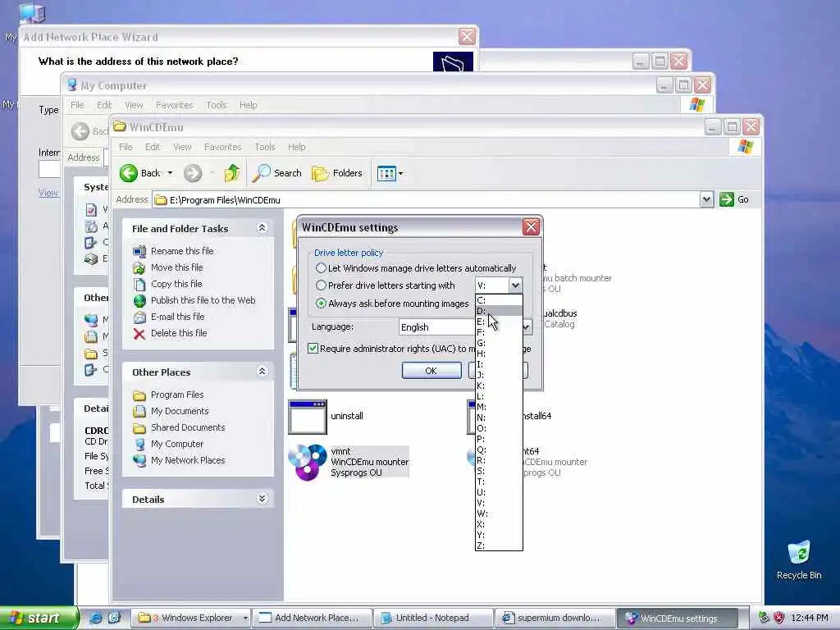Screen dimensions: 840x630
Task: Click drive letter combo box arrow showing V:
Action: 515,285
